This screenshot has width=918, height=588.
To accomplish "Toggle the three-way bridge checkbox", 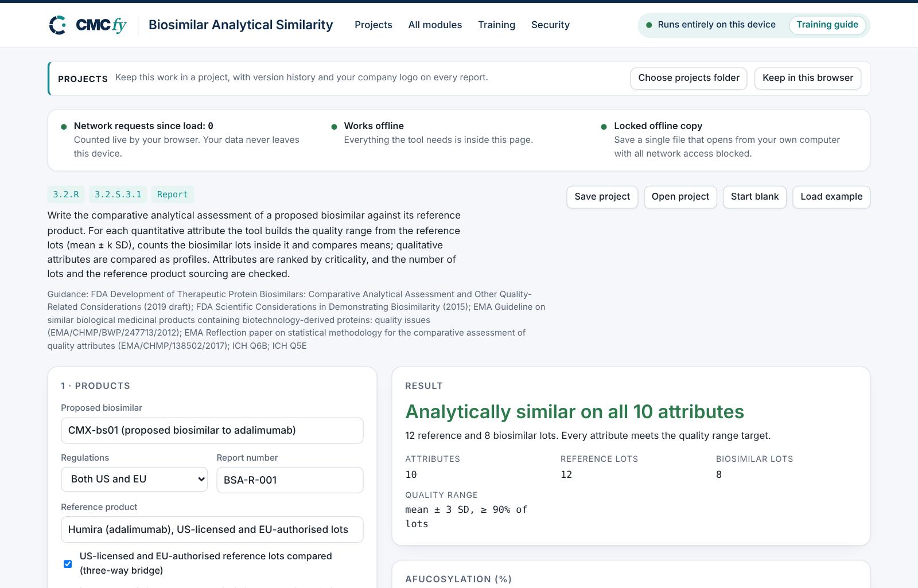I will click(68, 563).
